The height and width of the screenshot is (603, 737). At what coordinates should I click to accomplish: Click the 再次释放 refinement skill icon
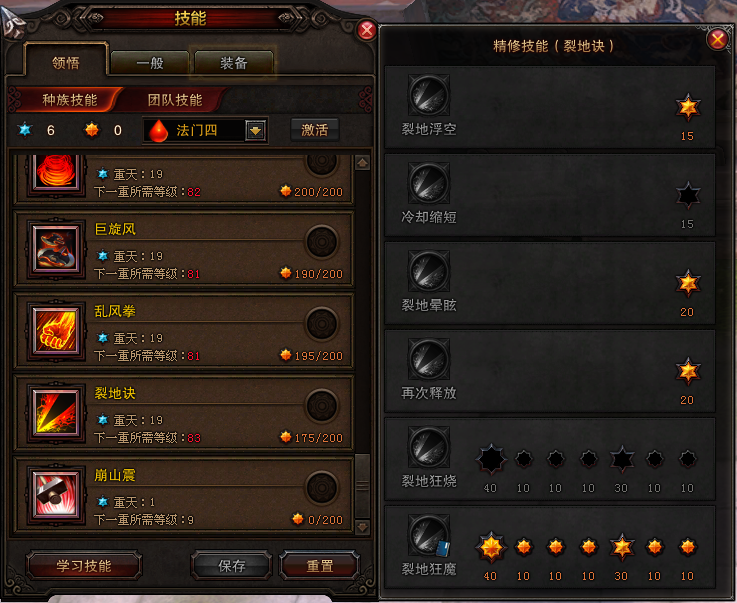(x=429, y=359)
